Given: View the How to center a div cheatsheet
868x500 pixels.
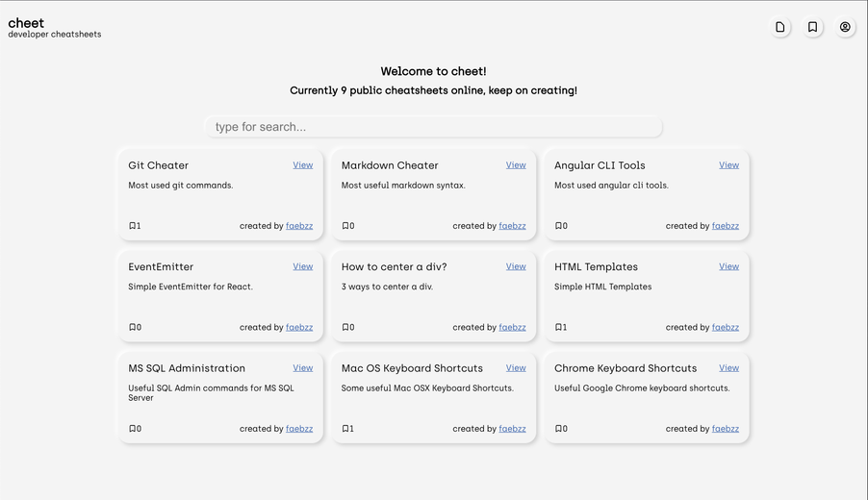Looking at the screenshot, I should [516, 266].
